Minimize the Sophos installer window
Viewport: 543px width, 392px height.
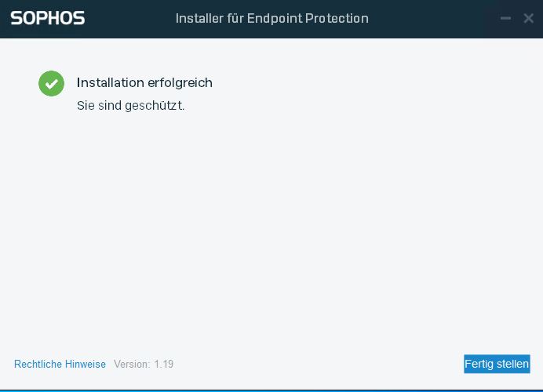click(506, 18)
